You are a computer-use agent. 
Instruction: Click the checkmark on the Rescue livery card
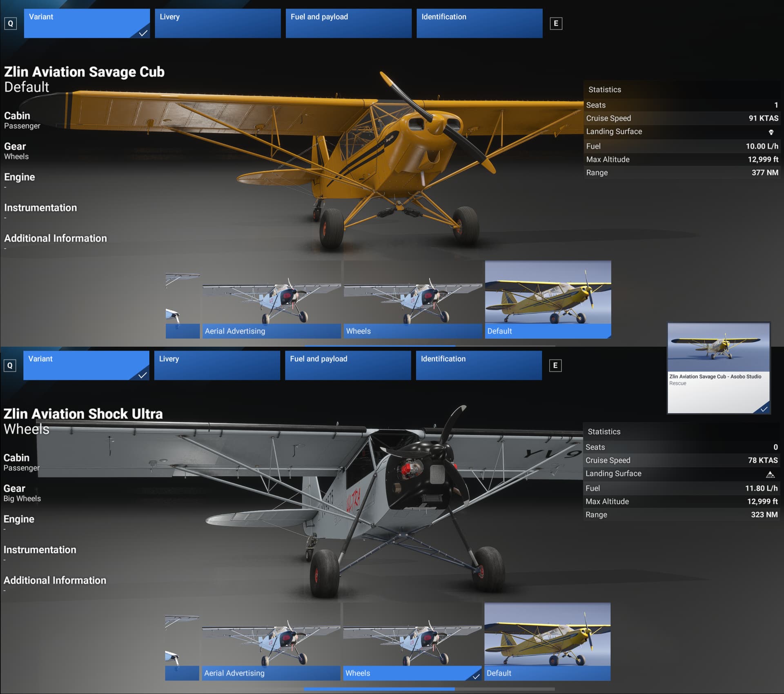point(764,409)
